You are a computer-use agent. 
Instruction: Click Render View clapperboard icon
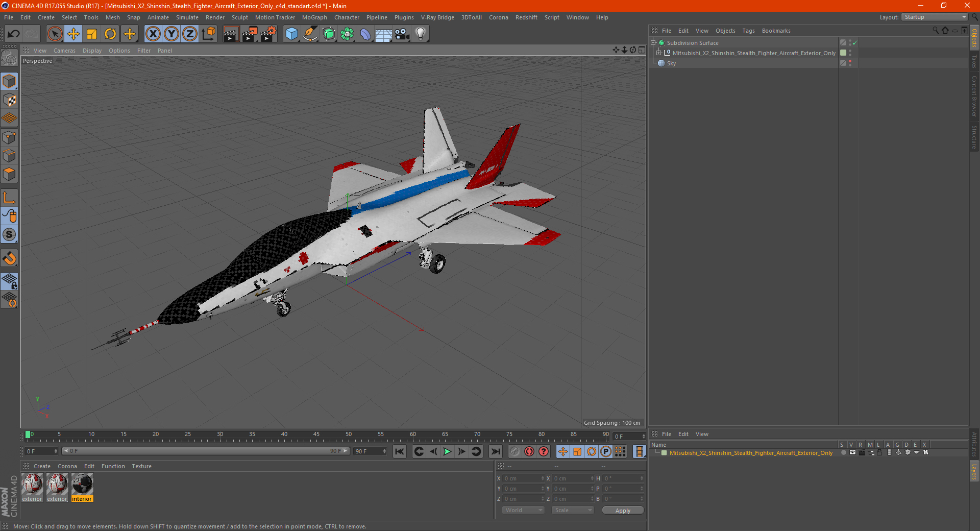pos(231,34)
